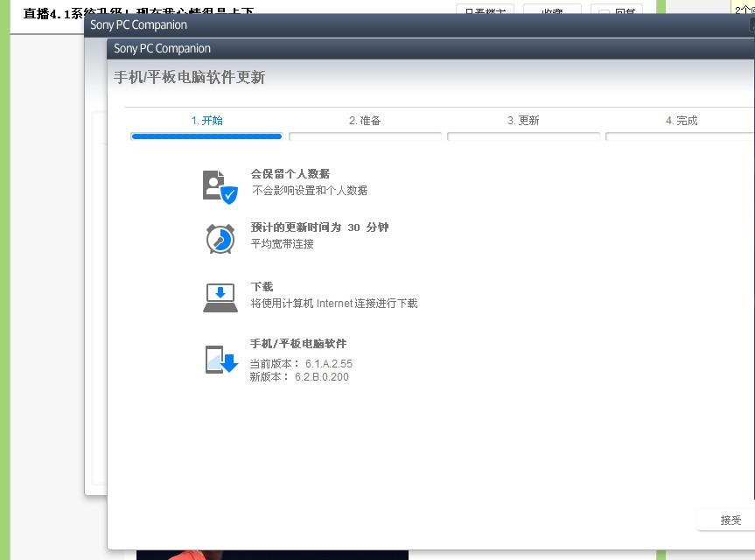
Task: Click the 只看楼主 button in the browser page
Action: [x=485, y=10]
